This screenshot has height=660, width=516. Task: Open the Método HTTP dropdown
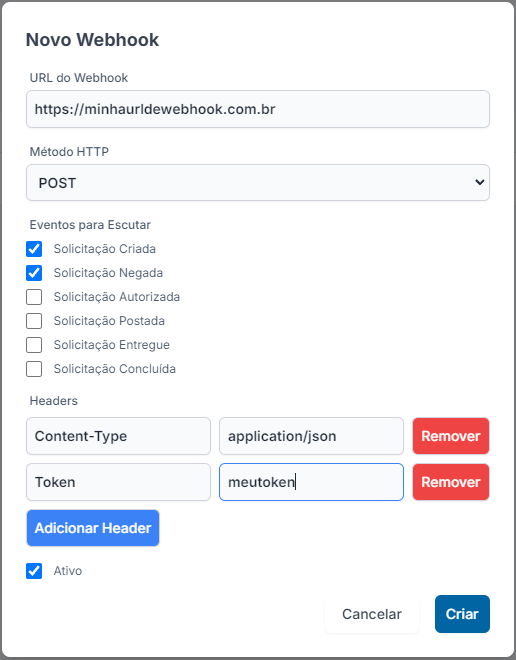[x=258, y=183]
